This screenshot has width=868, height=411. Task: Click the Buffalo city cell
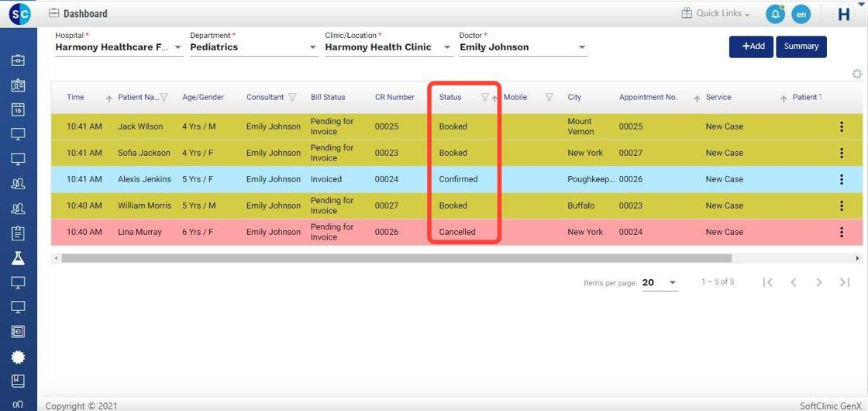580,205
